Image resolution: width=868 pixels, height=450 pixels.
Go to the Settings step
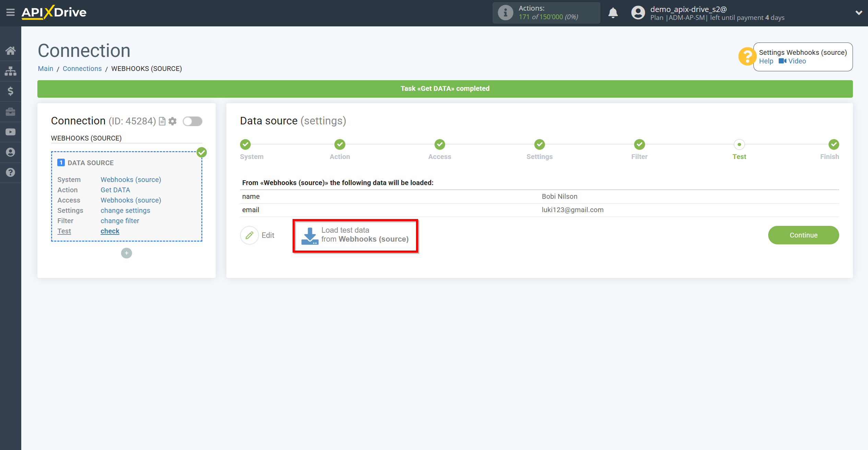539,145
